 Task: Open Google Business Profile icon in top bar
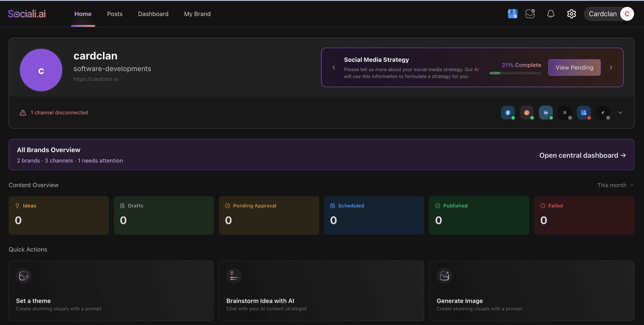point(512,14)
